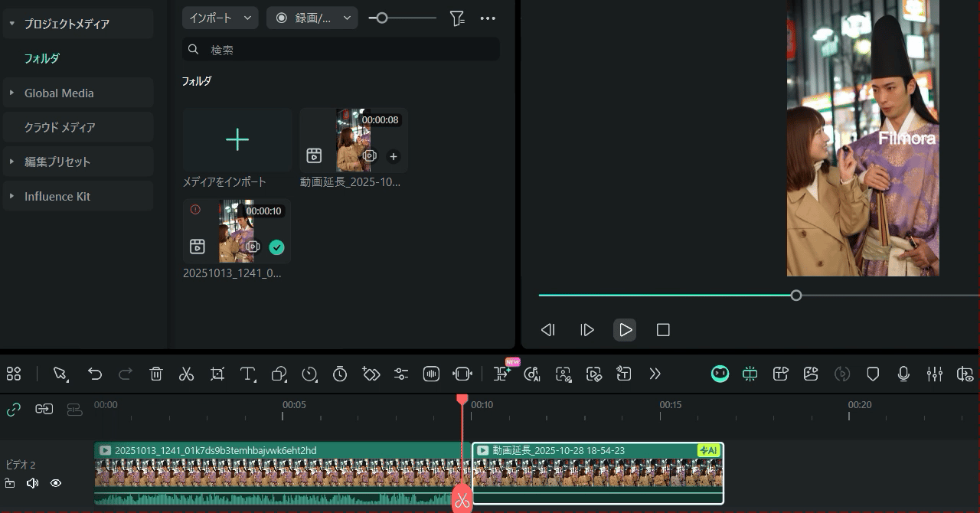Open the speed adjustment tool
The image size is (980, 513).
click(309, 374)
